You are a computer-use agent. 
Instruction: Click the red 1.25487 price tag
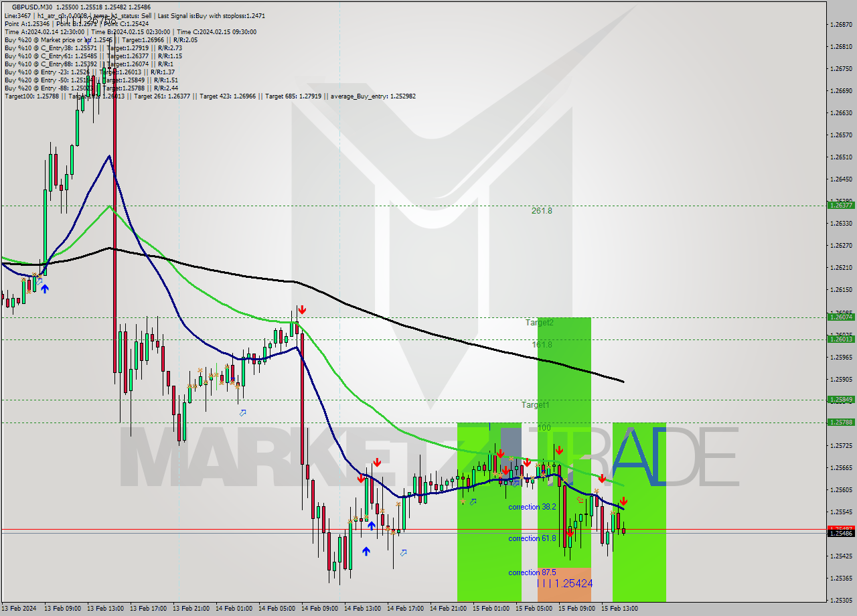click(x=841, y=528)
